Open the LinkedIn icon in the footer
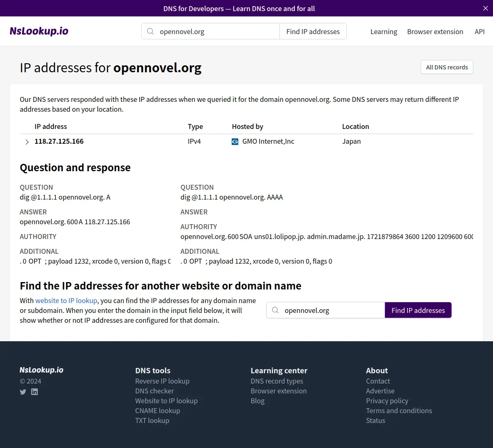This screenshot has width=493, height=448. (x=35, y=392)
